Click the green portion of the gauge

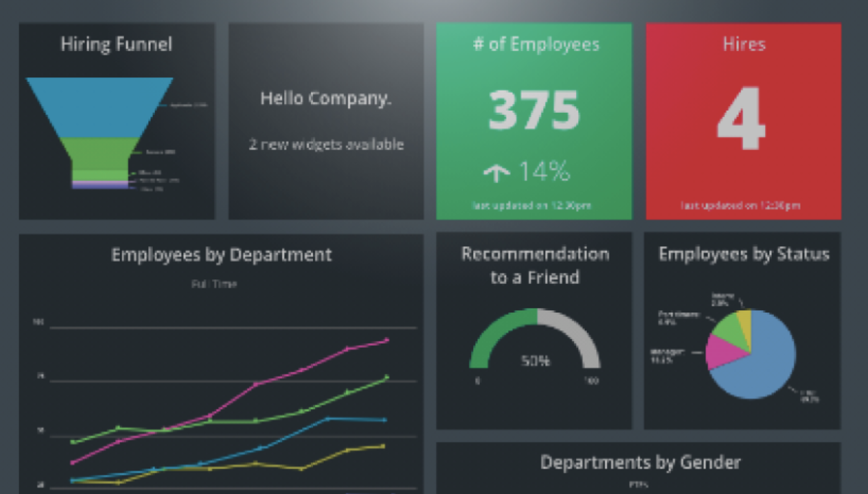[494, 333]
